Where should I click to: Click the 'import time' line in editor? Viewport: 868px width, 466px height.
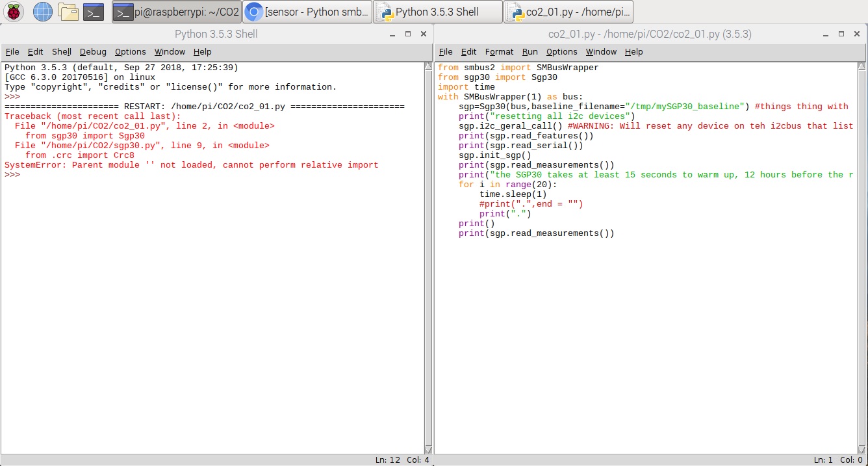tap(466, 87)
